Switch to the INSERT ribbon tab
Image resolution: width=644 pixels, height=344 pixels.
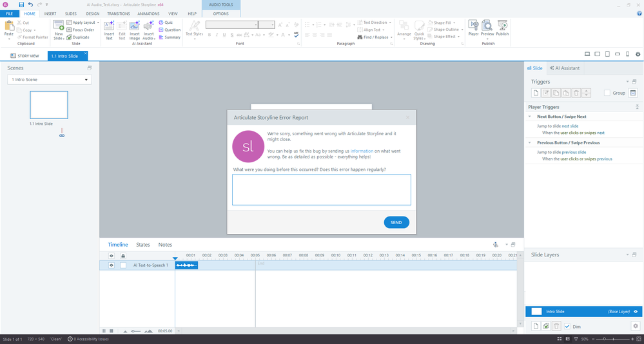[x=50, y=14]
